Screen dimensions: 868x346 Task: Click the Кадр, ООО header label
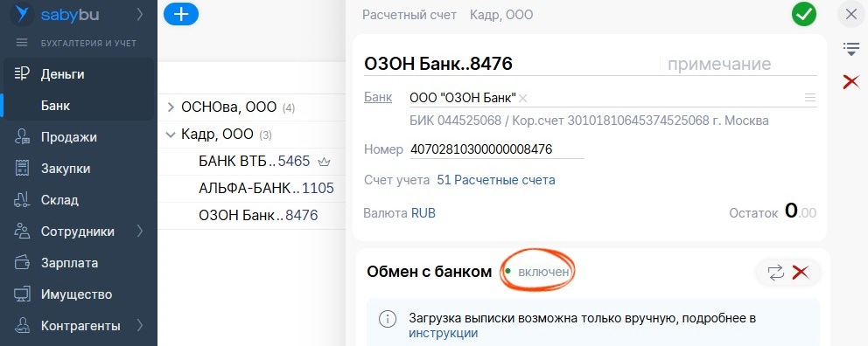tap(501, 15)
